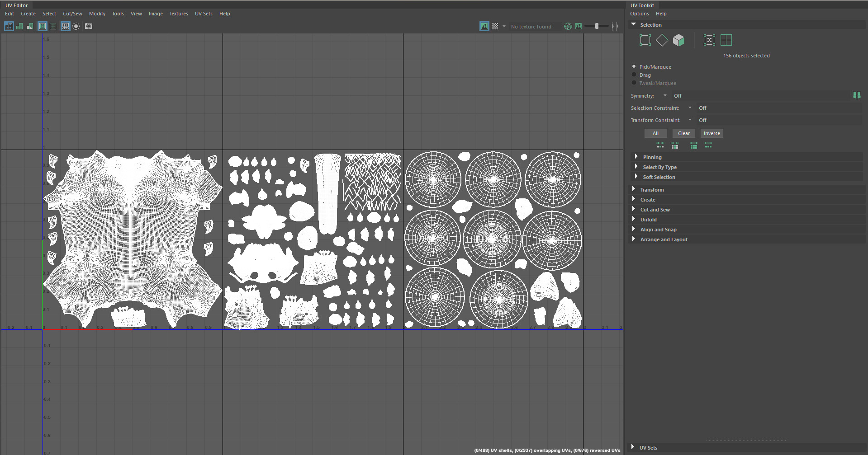Viewport: 868px width, 455px height.
Task: Open the Create menu in UV Editor
Action: [28, 14]
